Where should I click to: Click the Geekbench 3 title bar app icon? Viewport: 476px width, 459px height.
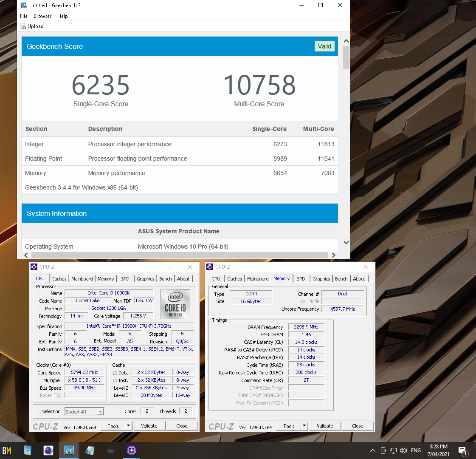point(23,5)
